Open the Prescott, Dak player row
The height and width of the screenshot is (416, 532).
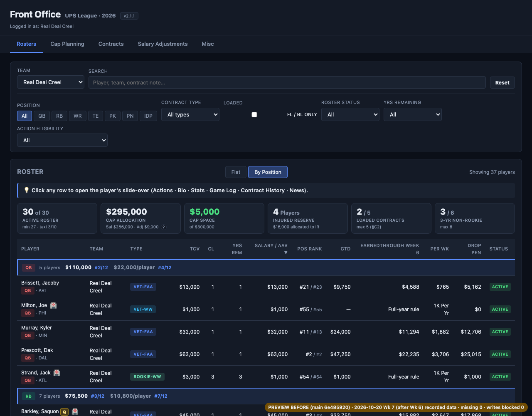click(266, 354)
